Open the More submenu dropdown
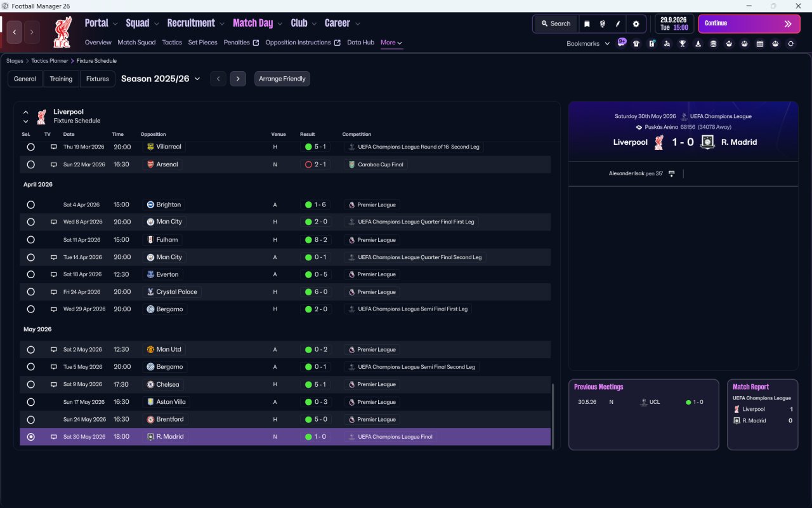Viewport: 812px width, 508px height. [391, 43]
